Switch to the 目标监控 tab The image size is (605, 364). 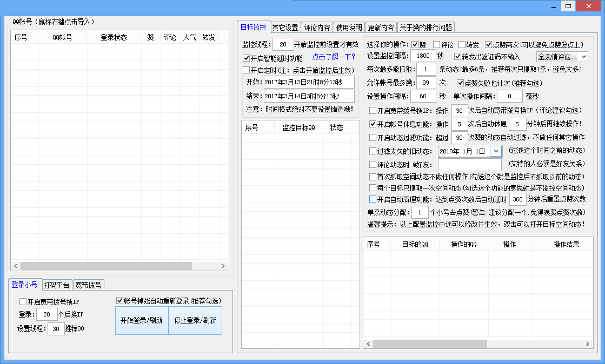coord(254,27)
